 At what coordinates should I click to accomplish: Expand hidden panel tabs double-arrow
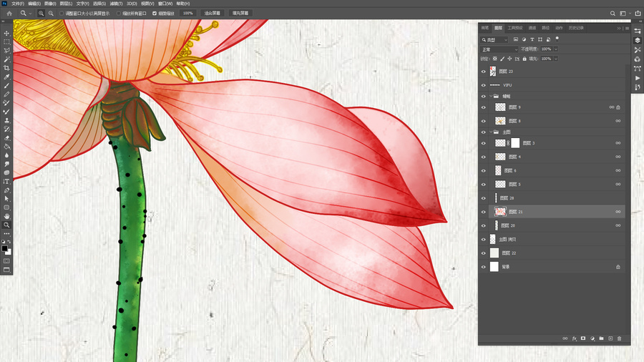pyautogui.click(x=618, y=29)
